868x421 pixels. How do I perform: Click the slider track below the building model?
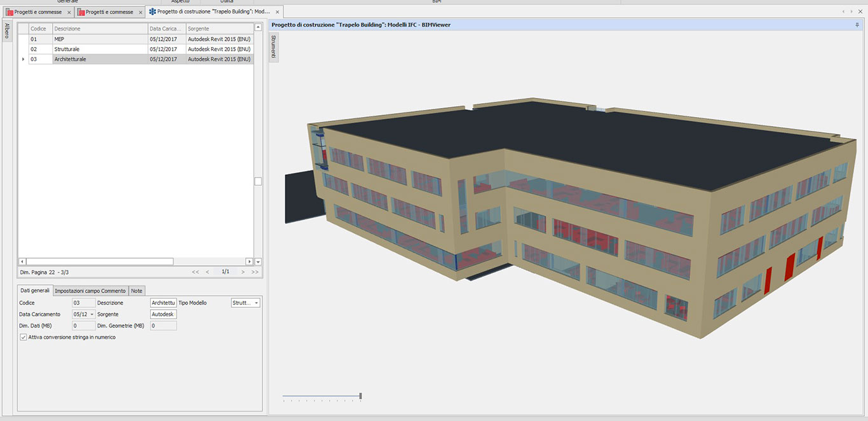[321, 396]
